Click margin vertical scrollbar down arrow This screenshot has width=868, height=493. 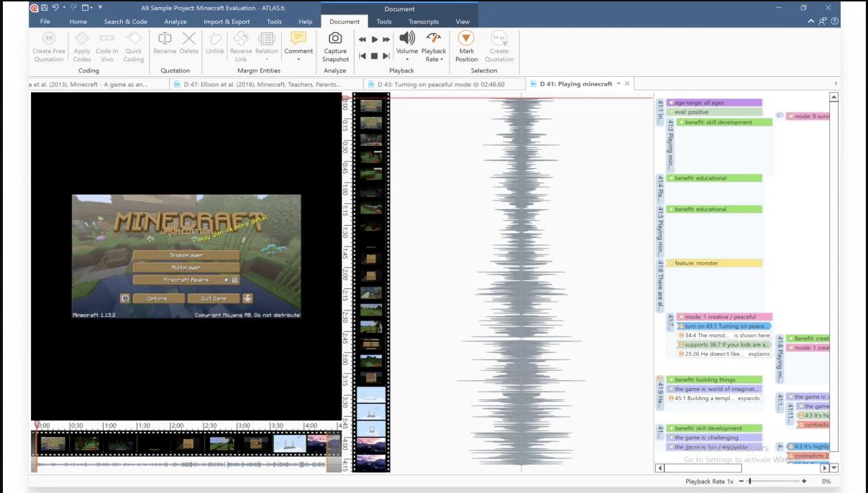pyautogui.click(x=834, y=469)
